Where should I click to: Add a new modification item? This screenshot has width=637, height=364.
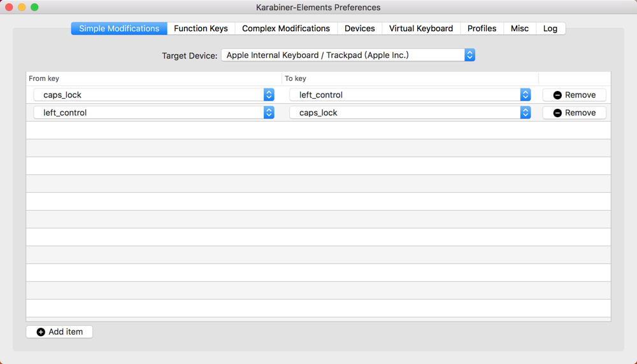pyautogui.click(x=59, y=332)
